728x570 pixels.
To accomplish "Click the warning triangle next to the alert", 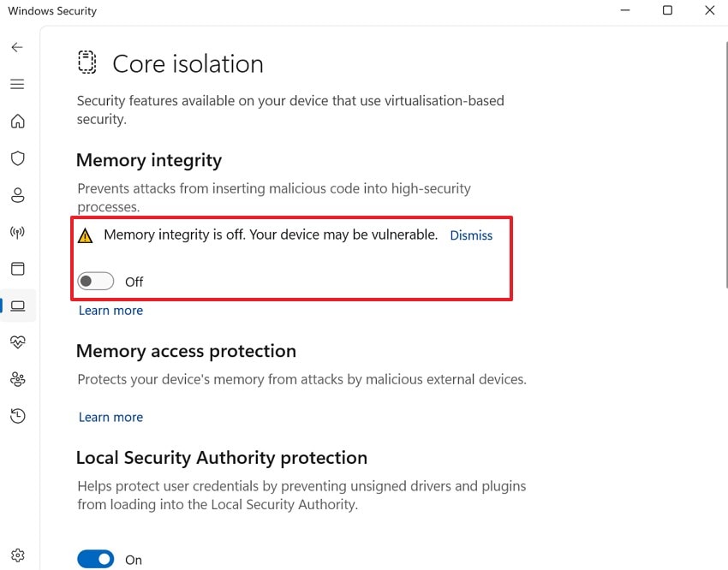I will (85, 235).
